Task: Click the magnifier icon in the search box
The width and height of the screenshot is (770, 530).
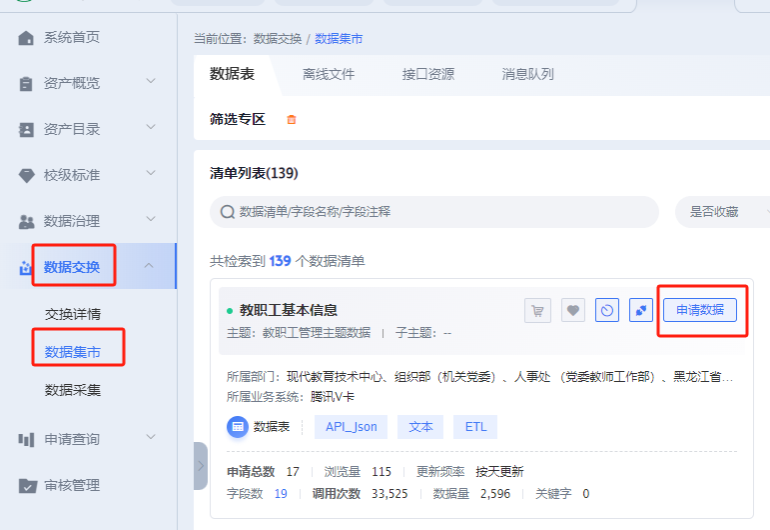Action: 227,212
